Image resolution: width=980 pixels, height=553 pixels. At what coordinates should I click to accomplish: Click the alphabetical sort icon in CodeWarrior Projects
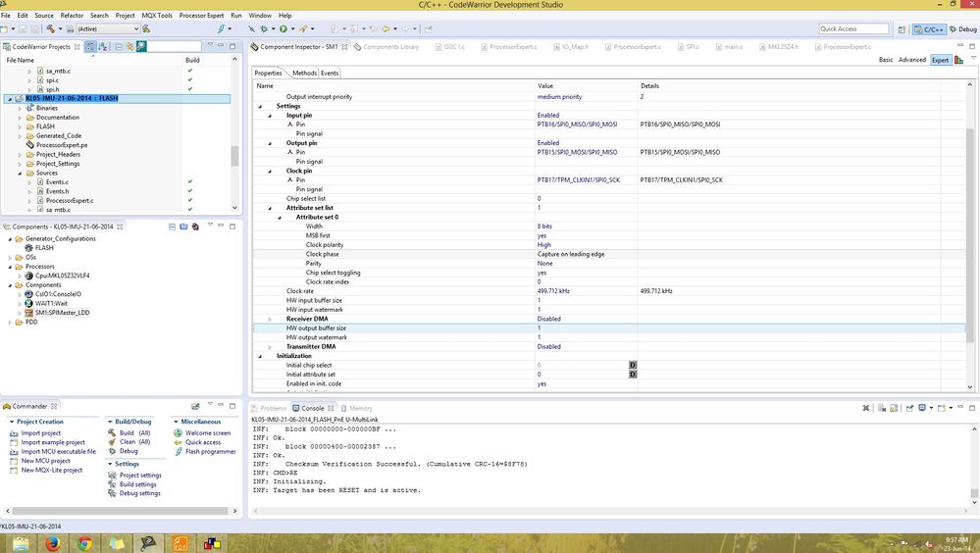click(103, 47)
